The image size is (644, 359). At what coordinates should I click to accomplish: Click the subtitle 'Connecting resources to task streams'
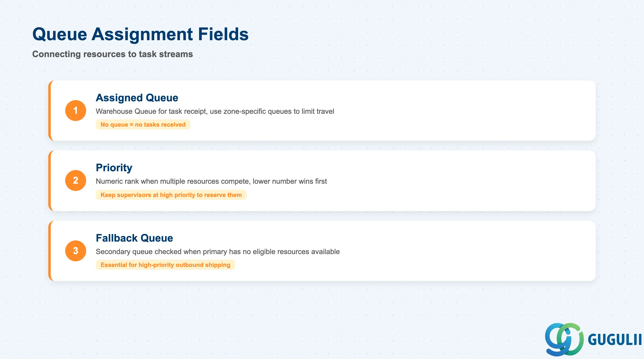point(112,54)
